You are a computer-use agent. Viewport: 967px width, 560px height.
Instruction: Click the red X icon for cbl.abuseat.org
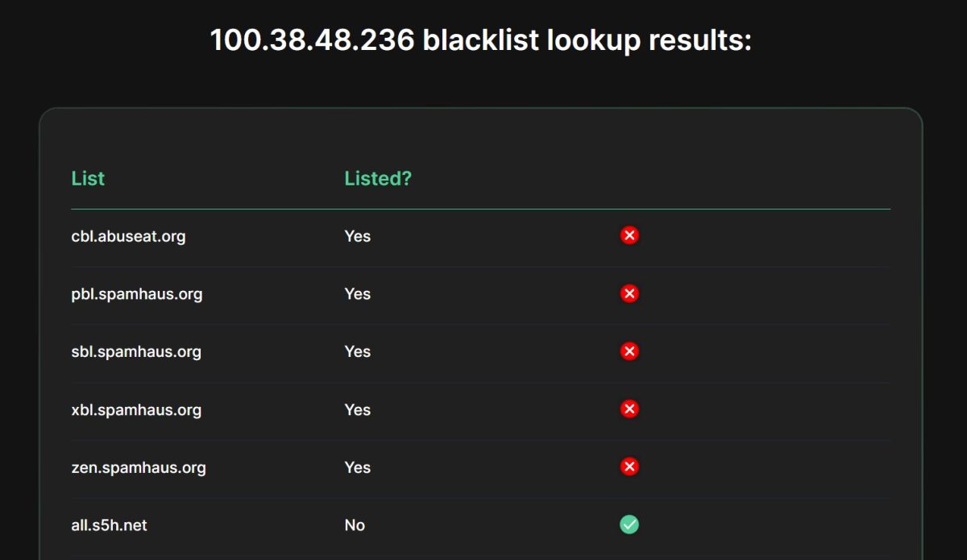(629, 235)
